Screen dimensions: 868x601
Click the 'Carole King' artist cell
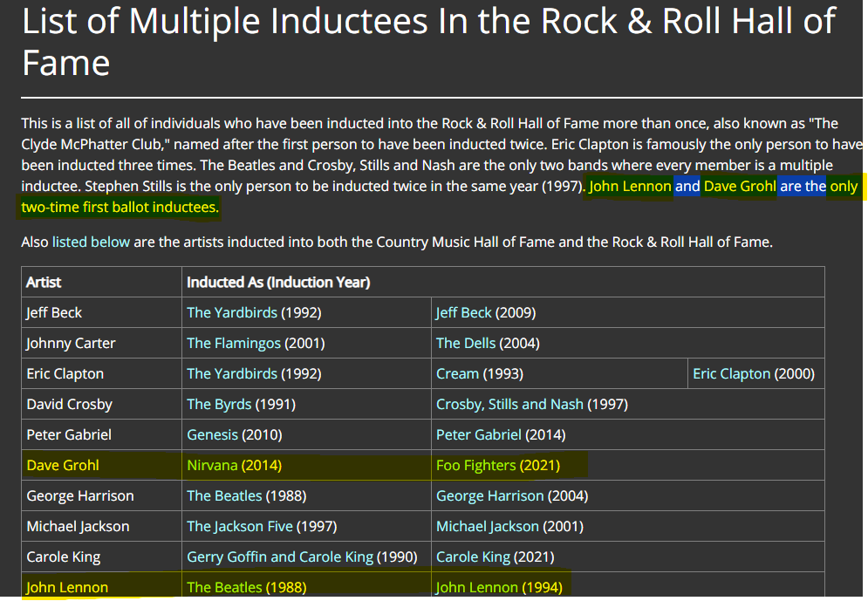point(101,557)
